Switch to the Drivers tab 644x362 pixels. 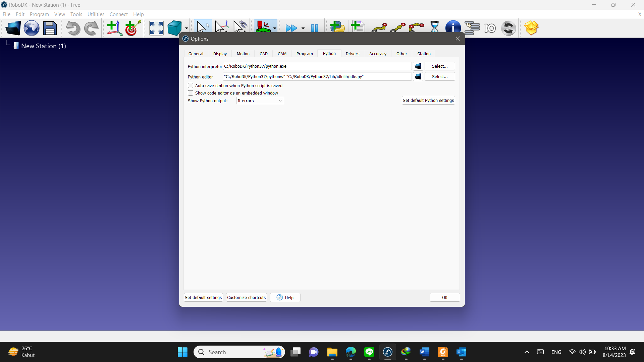pos(352,54)
